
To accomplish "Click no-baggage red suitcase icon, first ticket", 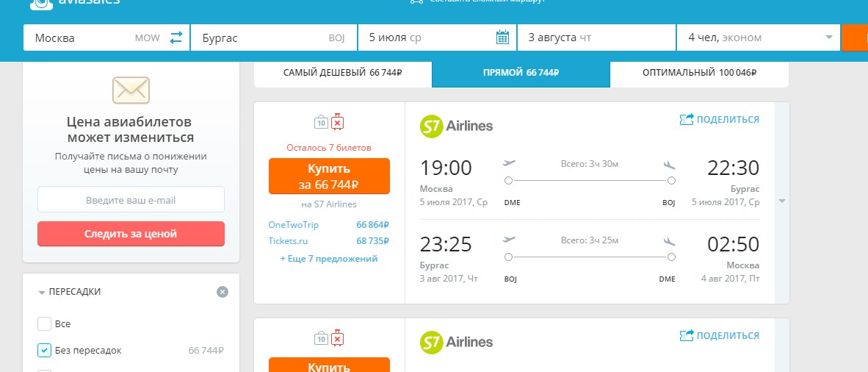I will tap(338, 121).
